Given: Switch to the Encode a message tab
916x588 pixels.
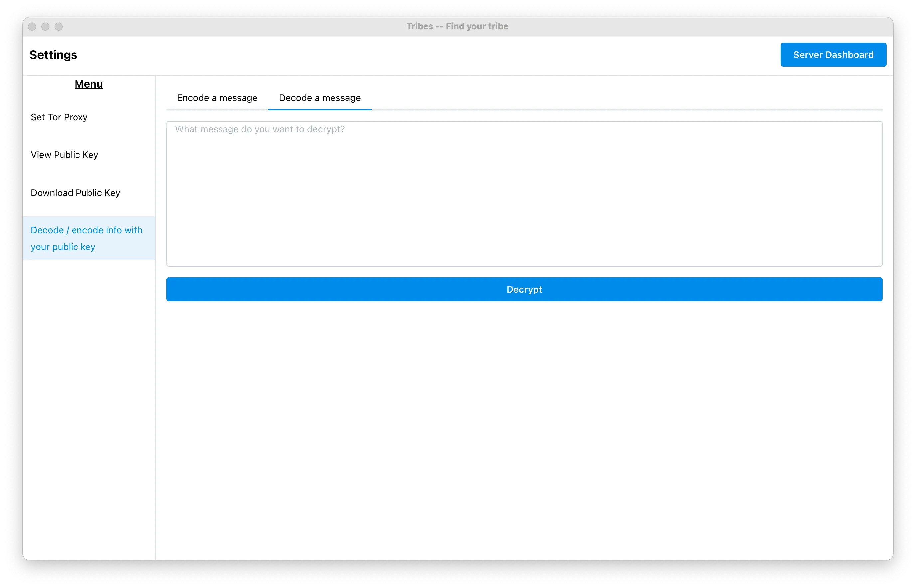Looking at the screenshot, I should 217,98.
